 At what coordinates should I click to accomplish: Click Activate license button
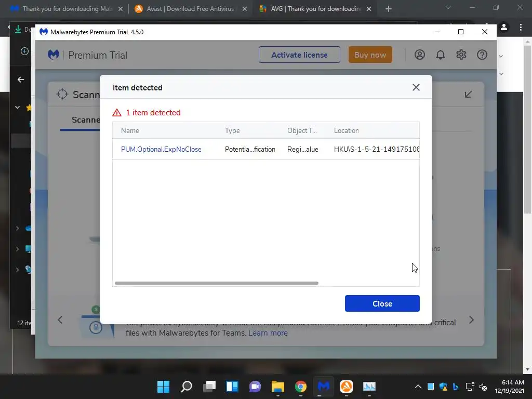[x=299, y=55]
